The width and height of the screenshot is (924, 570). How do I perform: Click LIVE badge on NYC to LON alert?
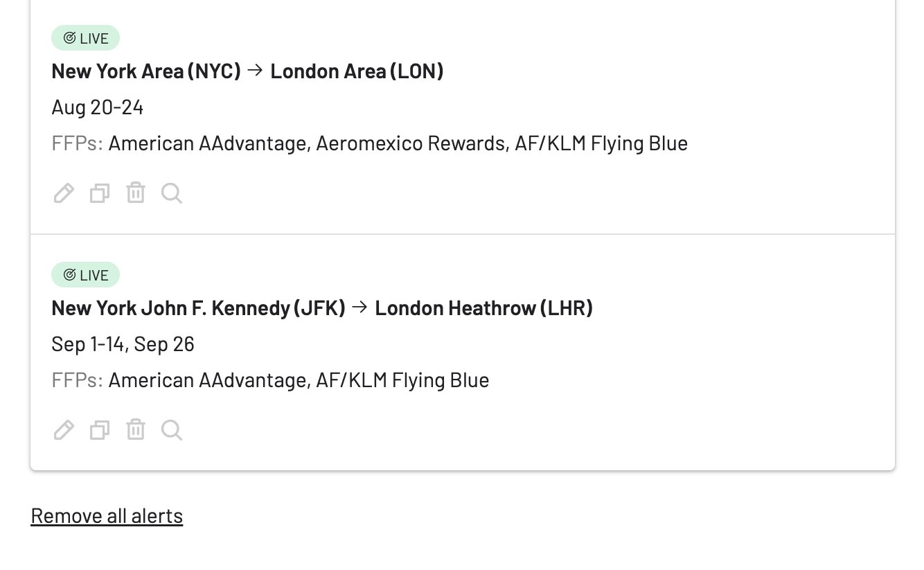point(85,38)
